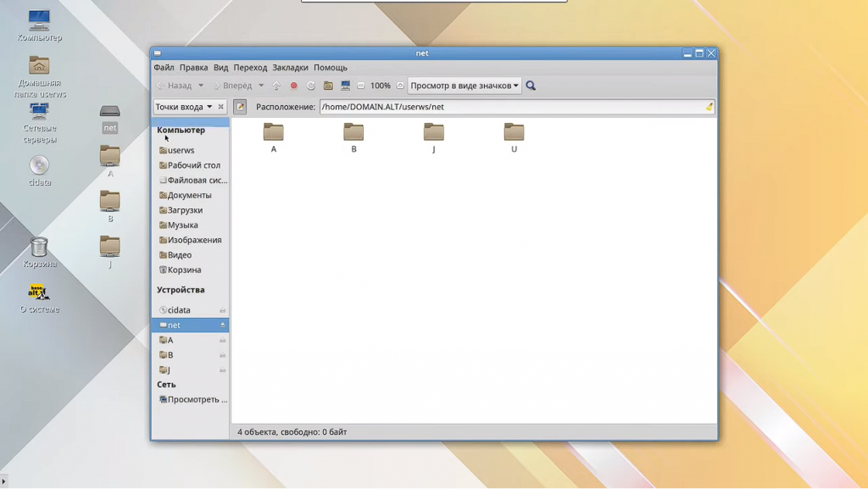Image resolution: width=868 pixels, height=489 pixels.
Task: Click the zoom in icon
Action: (400, 86)
